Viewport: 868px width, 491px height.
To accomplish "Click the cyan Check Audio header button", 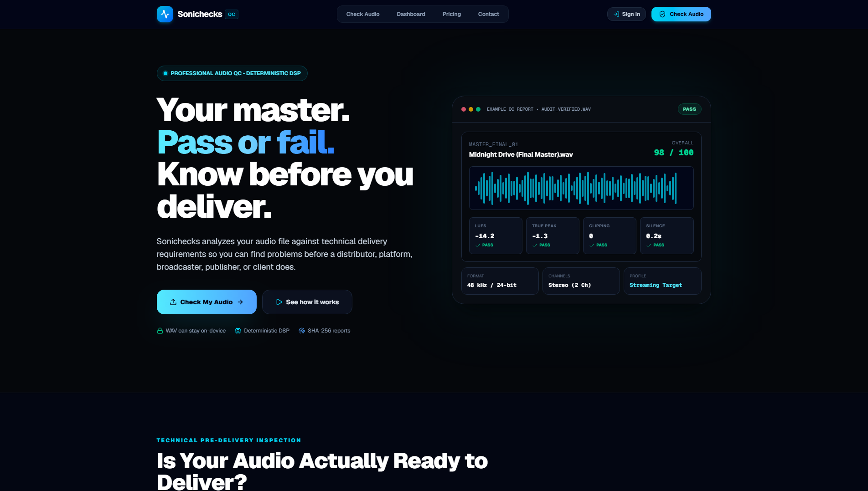I will click(x=681, y=14).
